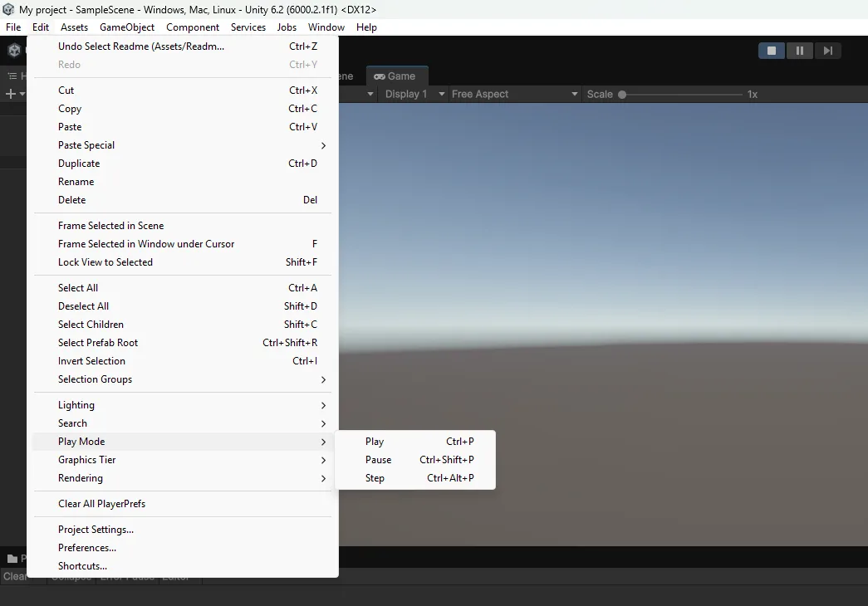Click the Unity logo in title bar
Viewport: 868px width, 606px height.
point(8,9)
